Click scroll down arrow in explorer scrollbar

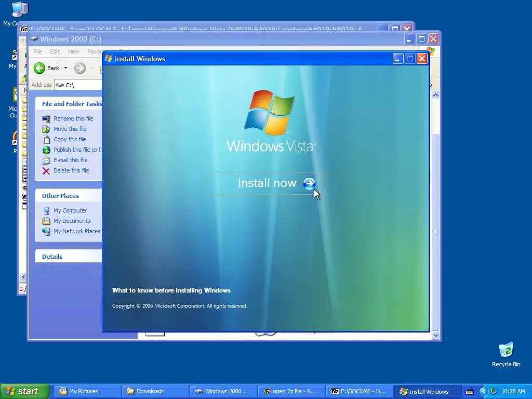[x=436, y=335]
